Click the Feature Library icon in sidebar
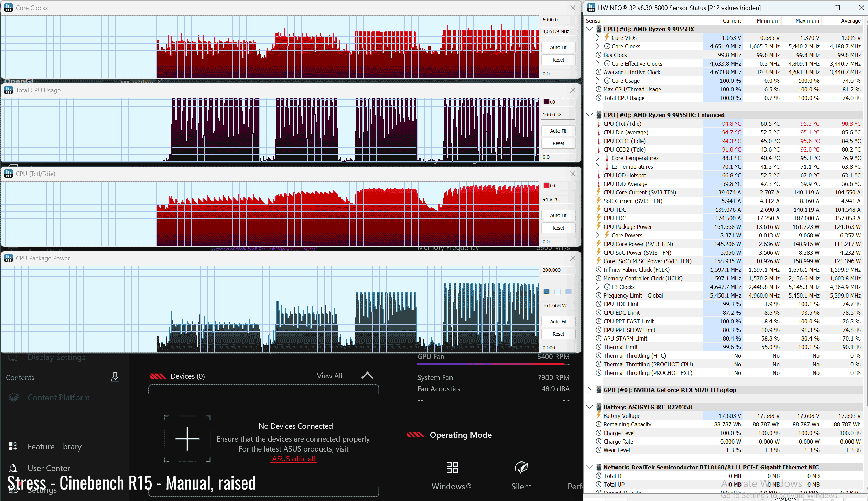 pos(13,446)
